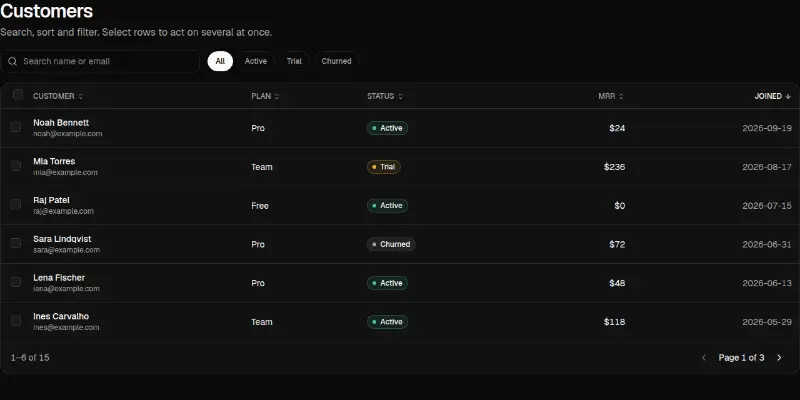The image size is (800, 400).
Task: Click the sara@example.com email
Action: pos(66,250)
